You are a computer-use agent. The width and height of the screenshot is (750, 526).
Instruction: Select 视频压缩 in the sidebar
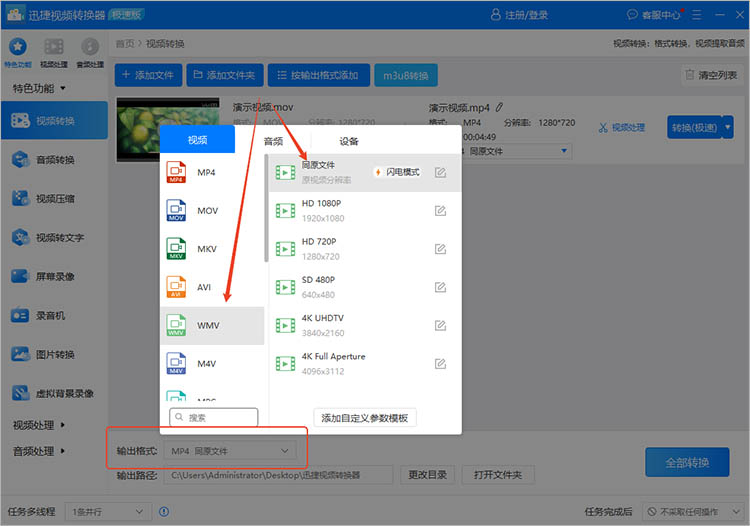(55, 198)
